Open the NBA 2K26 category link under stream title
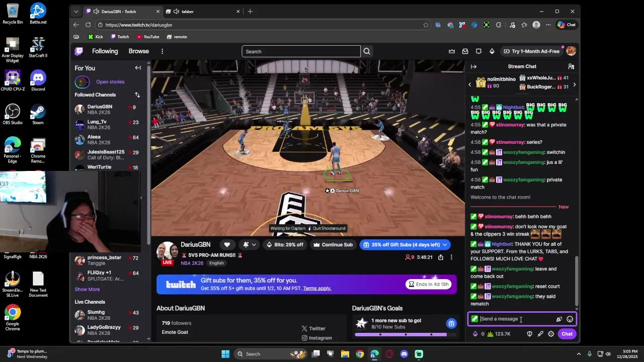This screenshot has height=362, width=644. click(x=192, y=263)
